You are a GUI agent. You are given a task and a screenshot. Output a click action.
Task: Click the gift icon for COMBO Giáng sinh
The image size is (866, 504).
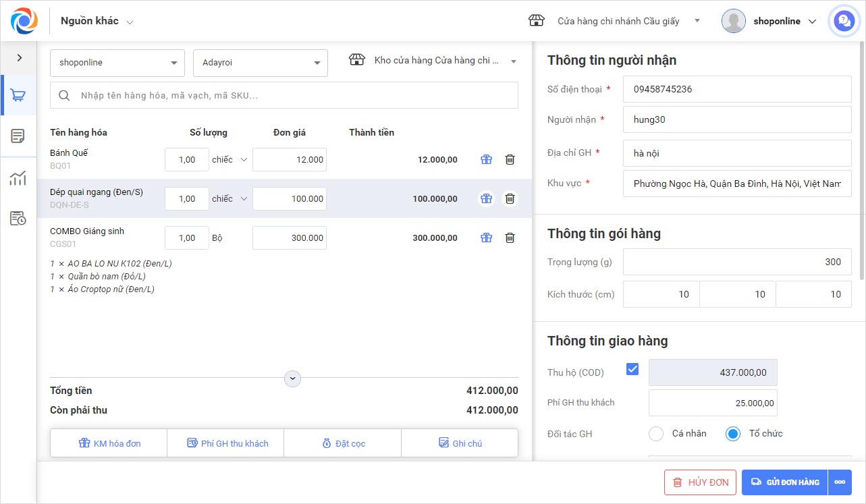click(486, 238)
